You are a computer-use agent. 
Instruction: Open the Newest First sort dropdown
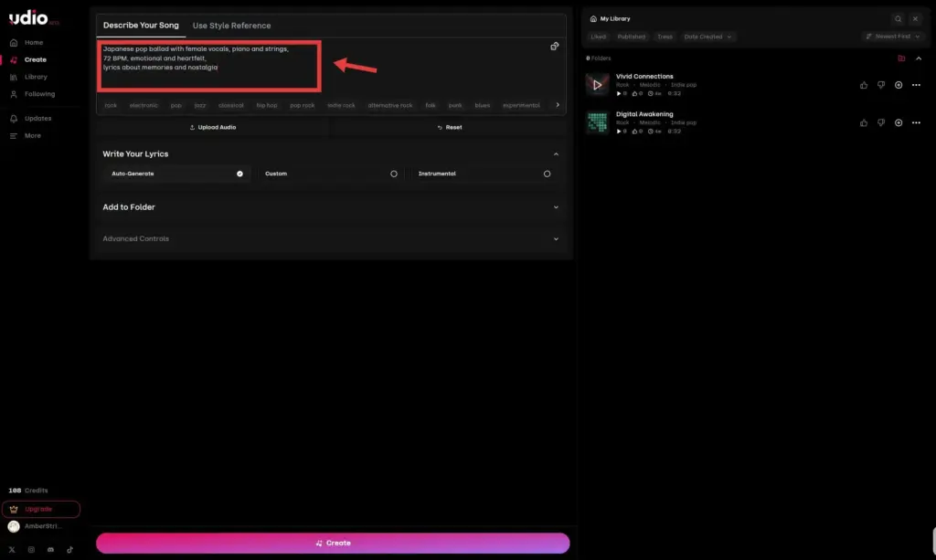click(892, 37)
